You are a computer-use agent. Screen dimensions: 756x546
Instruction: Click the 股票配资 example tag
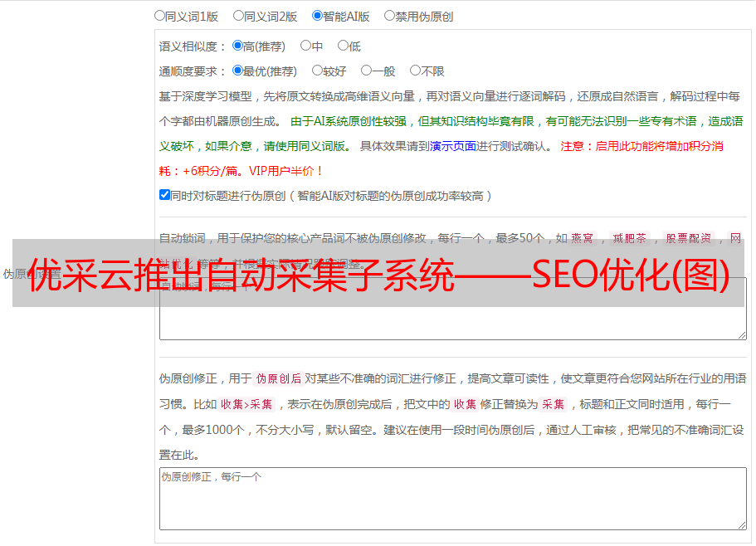coord(689,238)
